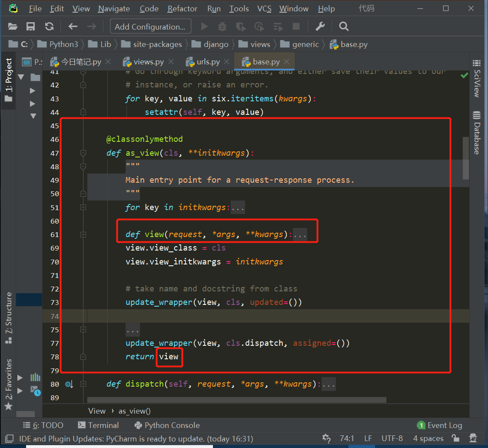Click the green inspection checkmark icon
Image resolution: width=488 pixels, height=448 pixels.
coord(465,75)
